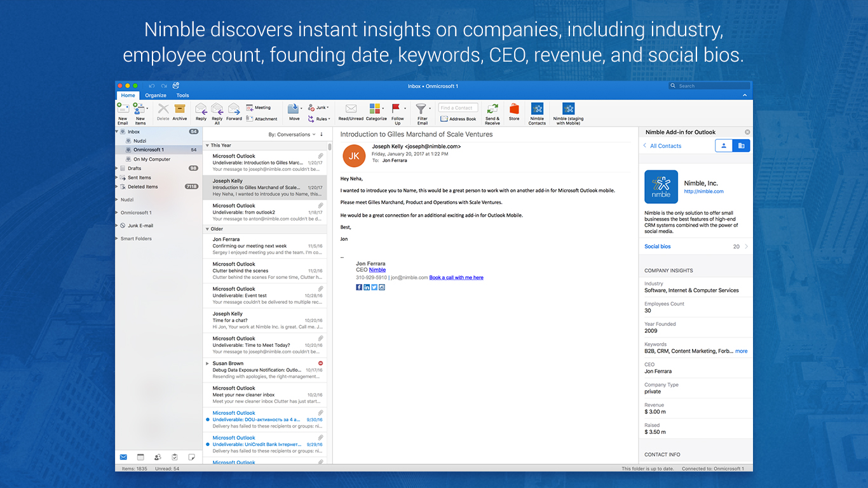The image size is (868, 488).
Task: Expand the Drafts folder
Action: pyautogui.click(x=118, y=168)
